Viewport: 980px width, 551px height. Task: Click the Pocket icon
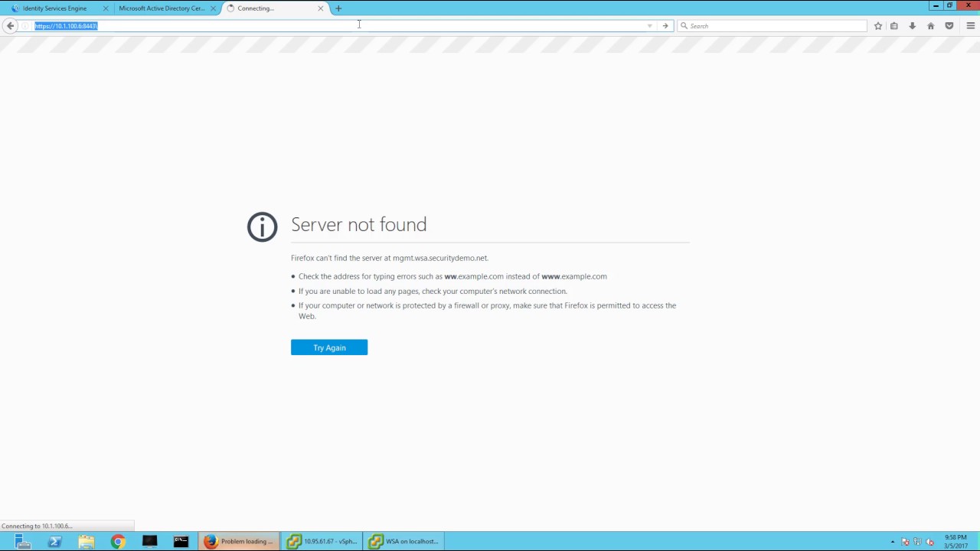[949, 26]
